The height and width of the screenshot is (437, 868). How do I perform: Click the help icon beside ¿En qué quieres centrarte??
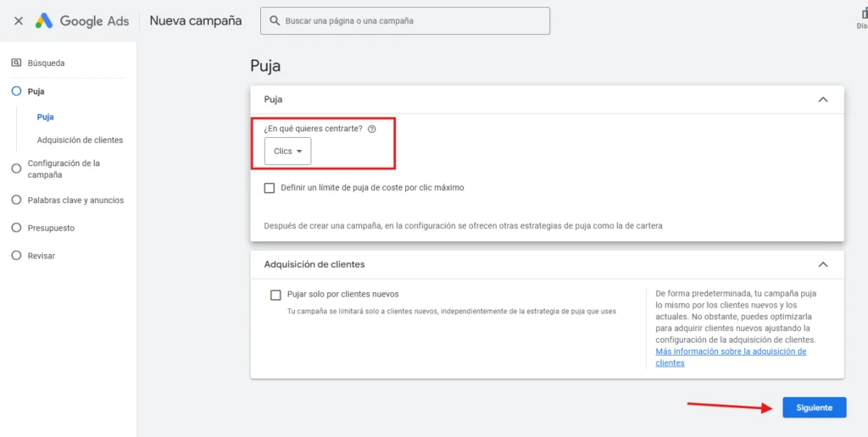pyautogui.click(x=371, y=129)
